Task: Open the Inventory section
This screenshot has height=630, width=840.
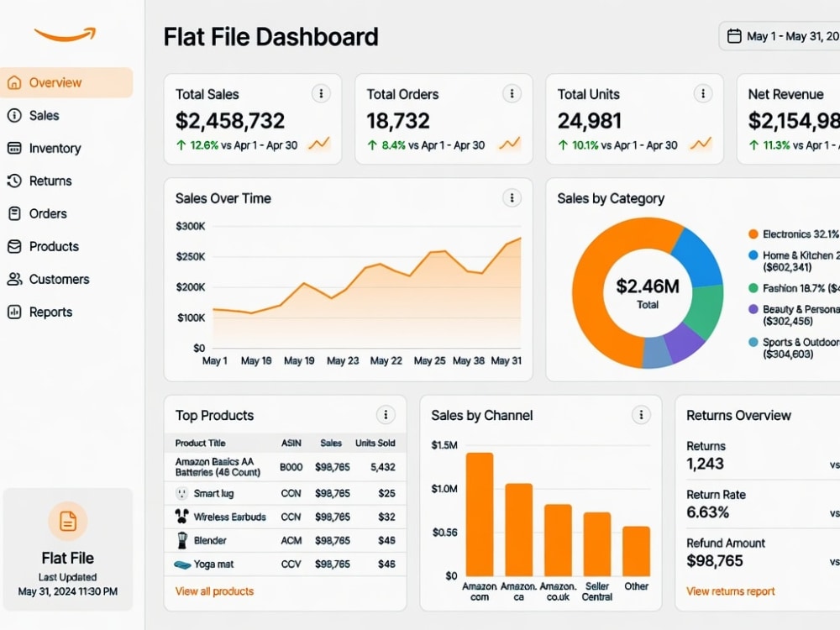Action: click(x=55, y=148)
